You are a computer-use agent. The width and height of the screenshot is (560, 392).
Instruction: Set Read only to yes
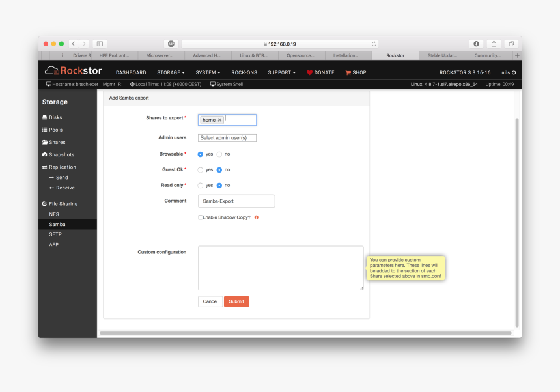pyautogui.click(x=201, y=186)
